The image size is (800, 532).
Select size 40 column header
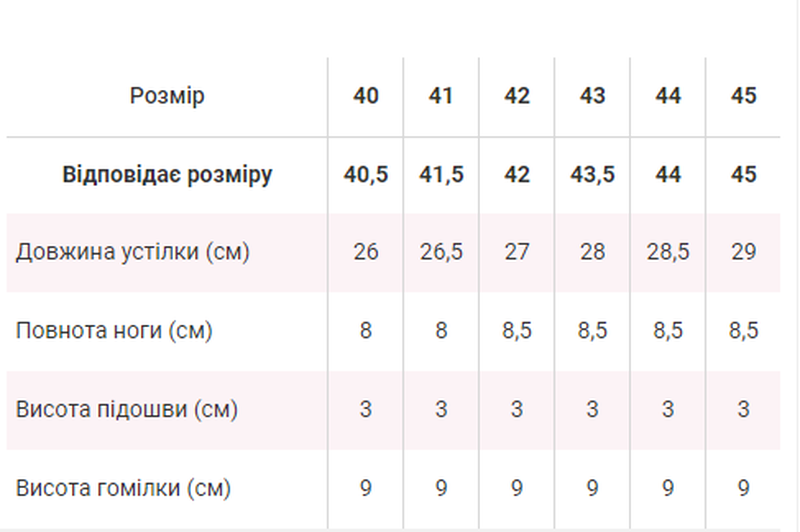coord(365,96)
